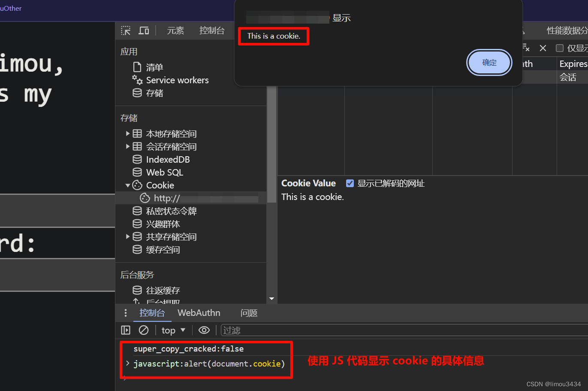Open the 缓存空间 item
The width and height of the screenshot is (588, 391).
point(163,250)
